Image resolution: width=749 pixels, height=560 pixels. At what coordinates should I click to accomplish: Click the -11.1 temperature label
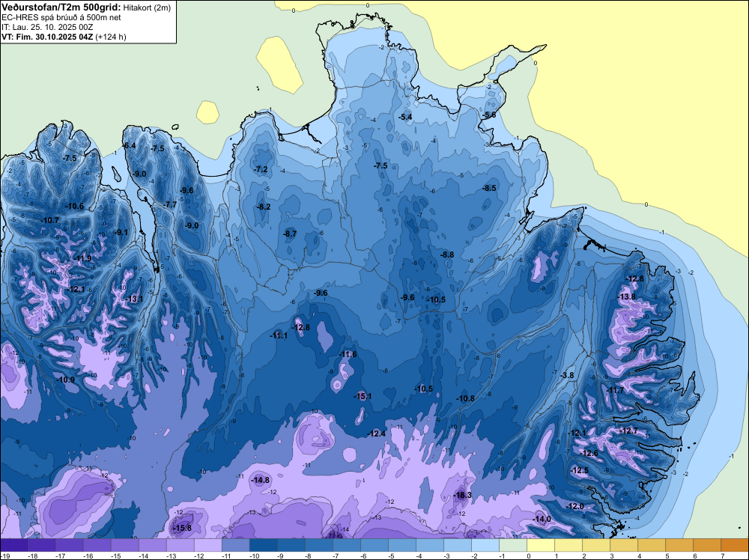[x=279, y=335]
